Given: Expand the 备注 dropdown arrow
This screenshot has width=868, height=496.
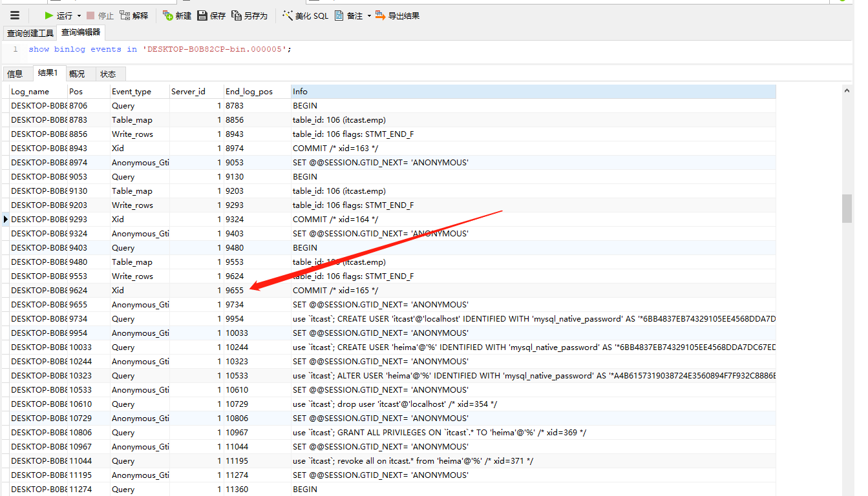Looking at the screenshot, I should (x=369, y=15).
